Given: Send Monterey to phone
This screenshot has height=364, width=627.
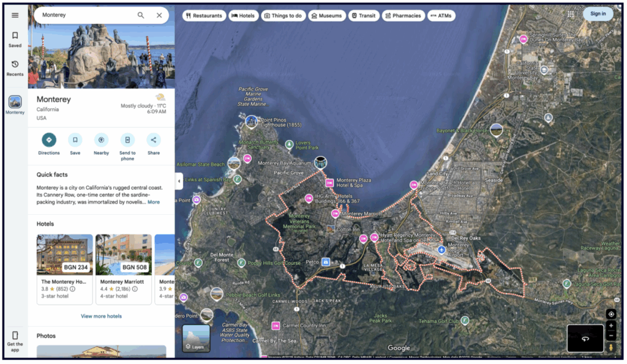Looking at the screenshot, I should (x=127, y=140).
